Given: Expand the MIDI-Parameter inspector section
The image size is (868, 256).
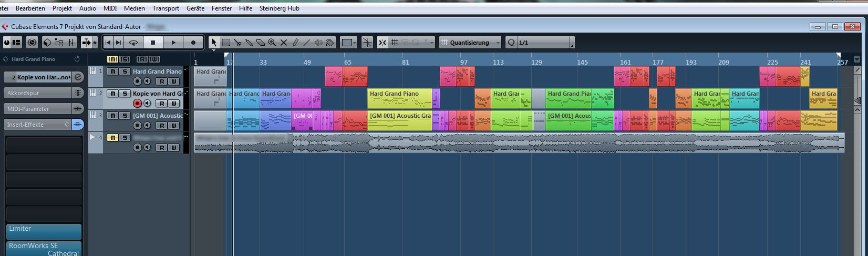Looking at the screenshot, I should tap(37, 109).
